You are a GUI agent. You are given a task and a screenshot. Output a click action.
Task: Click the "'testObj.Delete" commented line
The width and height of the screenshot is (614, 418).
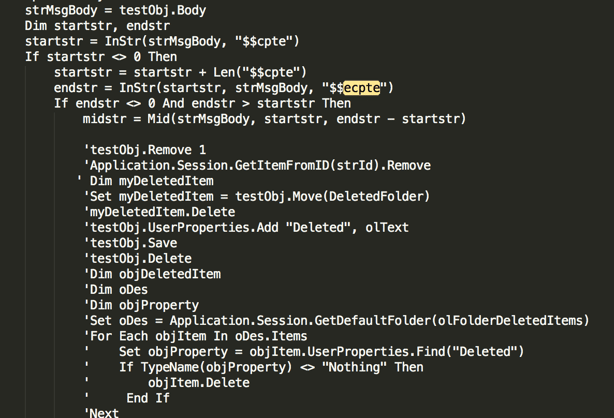click(x=138, y=259)
